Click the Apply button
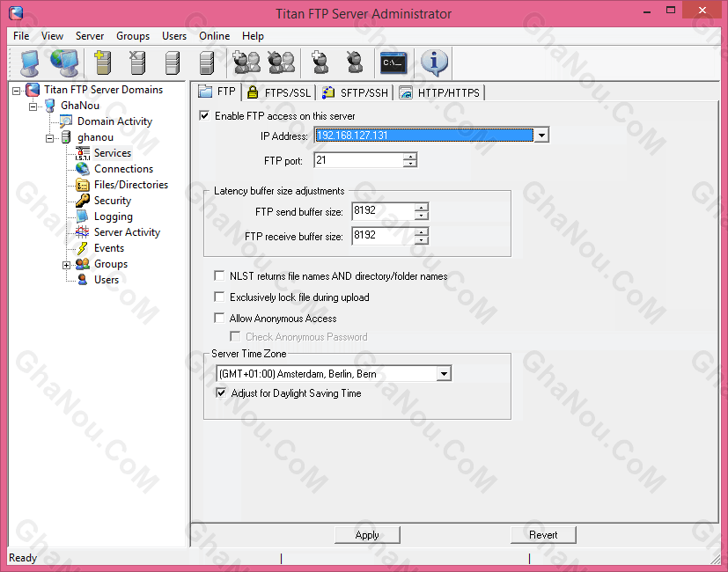728x572 pixels. (x=367, y=535)
